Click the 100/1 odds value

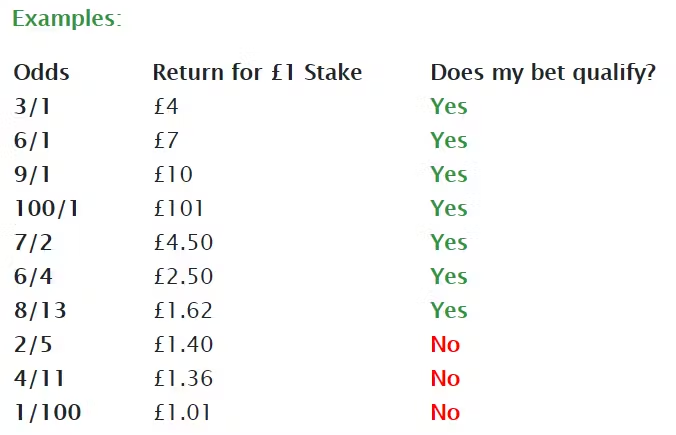pos(47,208)
